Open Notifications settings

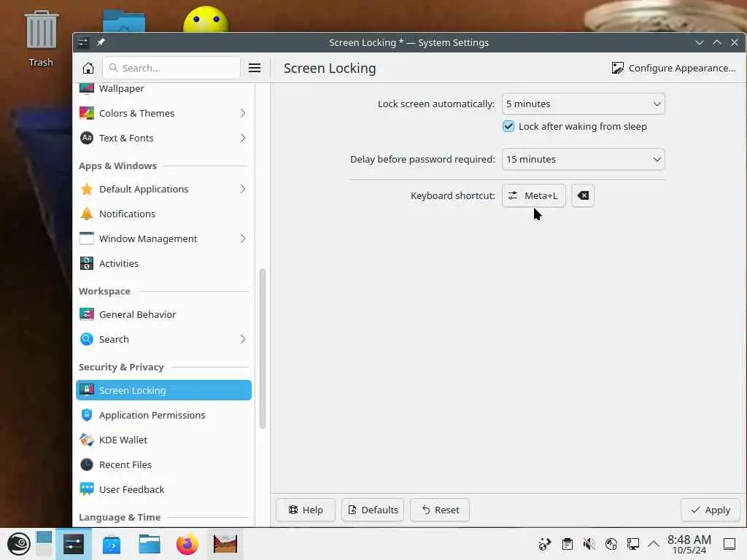point(163,214)
